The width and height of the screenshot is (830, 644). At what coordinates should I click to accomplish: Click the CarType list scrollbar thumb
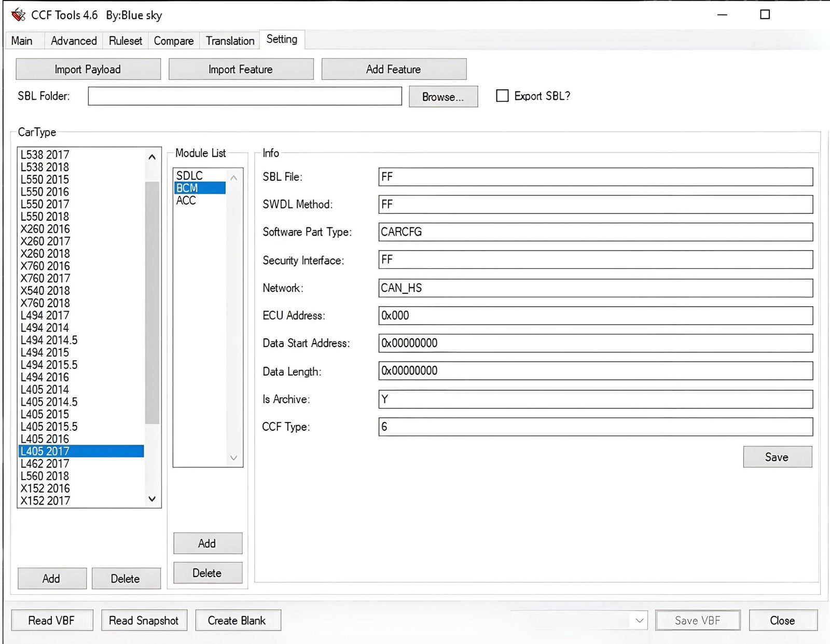(152, 303)
